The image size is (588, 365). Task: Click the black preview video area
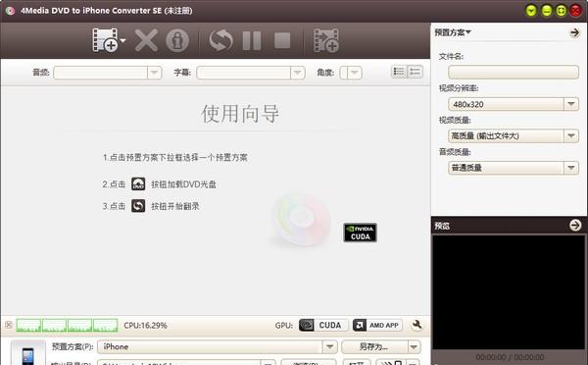click(509, 292)
